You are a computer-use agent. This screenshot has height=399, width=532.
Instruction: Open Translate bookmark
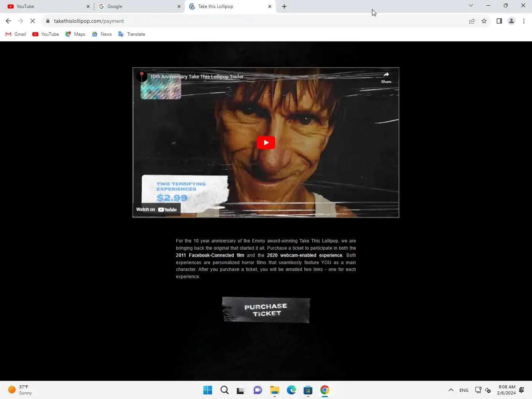[131, 34]
